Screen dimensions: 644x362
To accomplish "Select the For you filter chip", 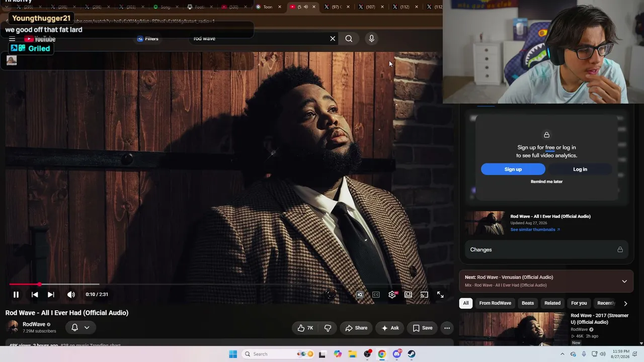I will coord(579,303).
